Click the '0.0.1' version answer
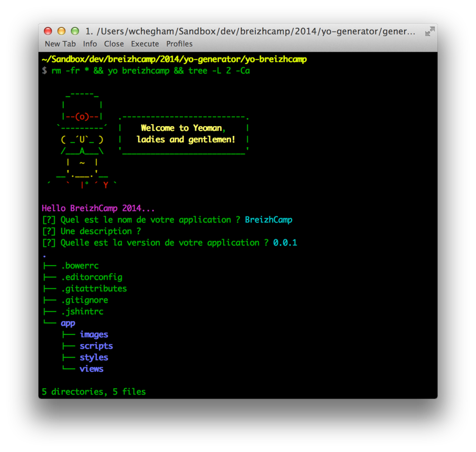Image resolution: width=476 pixels, height=452 pixels. (285, 243)
